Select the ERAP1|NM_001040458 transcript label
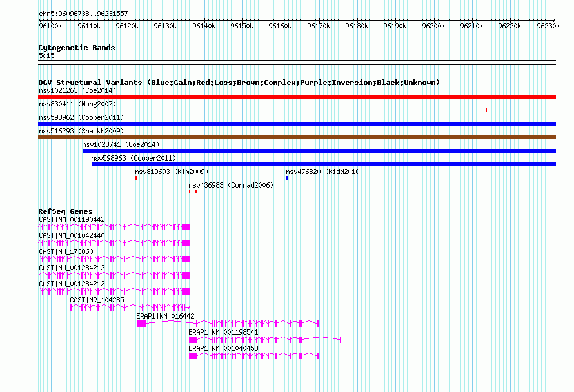The image size is (574, 392). [223, 348]
